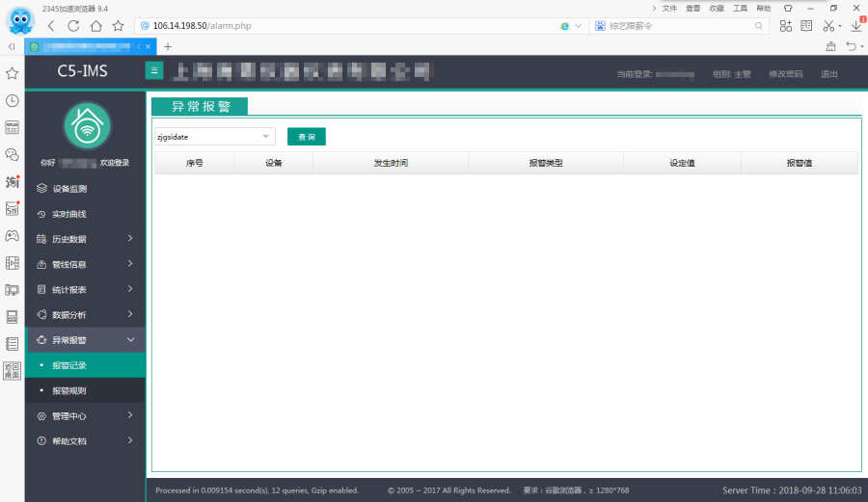
Task: Click 设备 column header
Action: click(x=274, y=163)
